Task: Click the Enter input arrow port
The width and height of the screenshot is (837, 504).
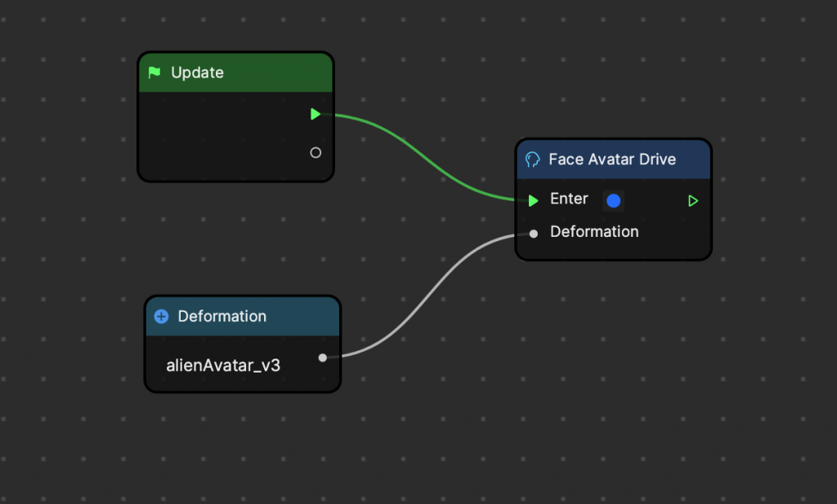Action: (533, 200)
